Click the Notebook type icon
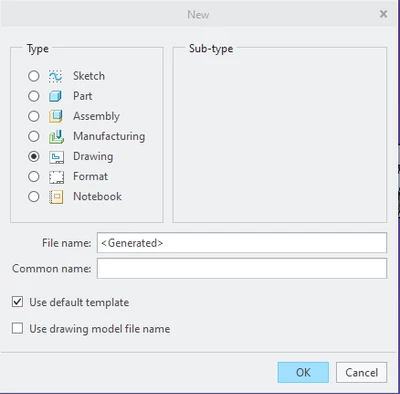The width and height of the screenshot is (400, 394). 56,197
